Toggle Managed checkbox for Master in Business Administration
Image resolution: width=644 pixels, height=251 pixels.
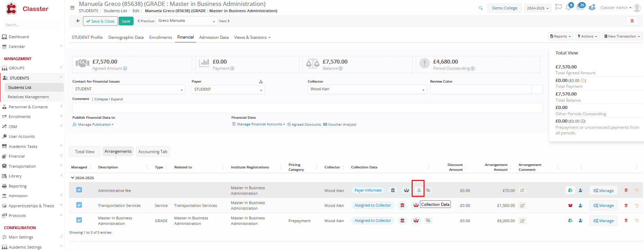[79, 220]
